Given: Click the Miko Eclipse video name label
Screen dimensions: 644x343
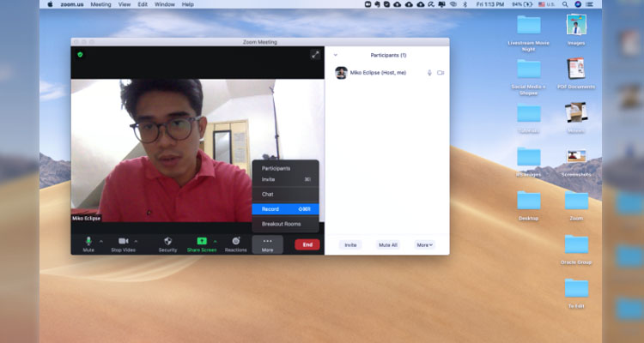Looking at the screenshot, I should click(86, 219).
